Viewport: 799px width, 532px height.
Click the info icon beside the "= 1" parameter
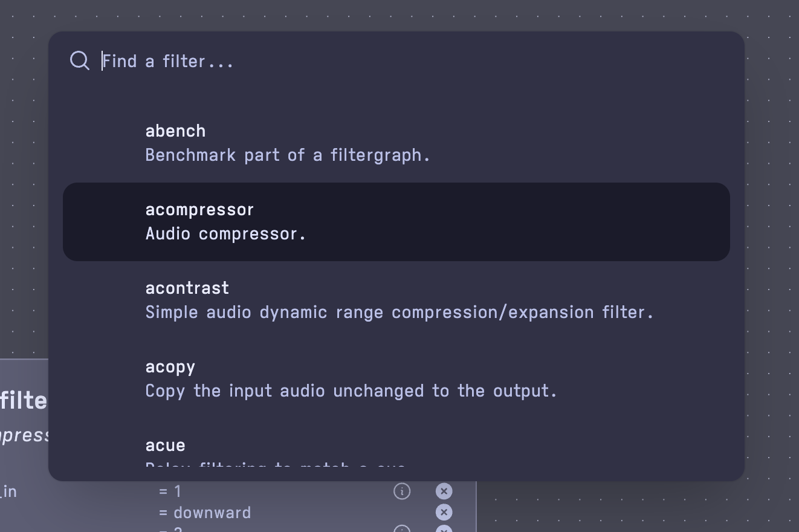click(x=402, y=491)
